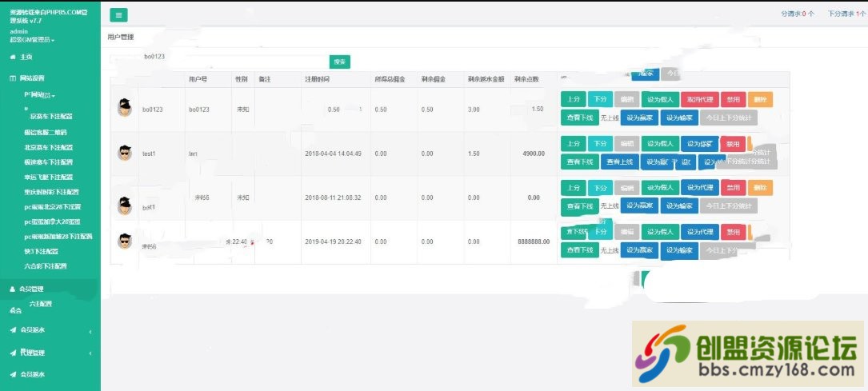Viewport: 868px width, 391px height.
Task: Click 设为输家 for user bo0123
Action: pos(679,118)
